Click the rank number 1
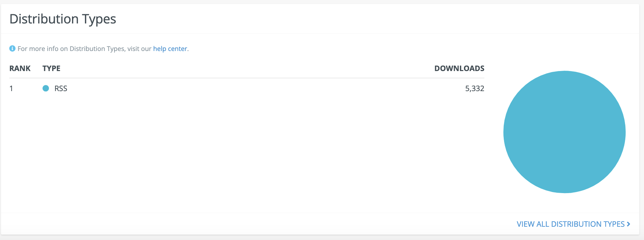 (11, 88)
